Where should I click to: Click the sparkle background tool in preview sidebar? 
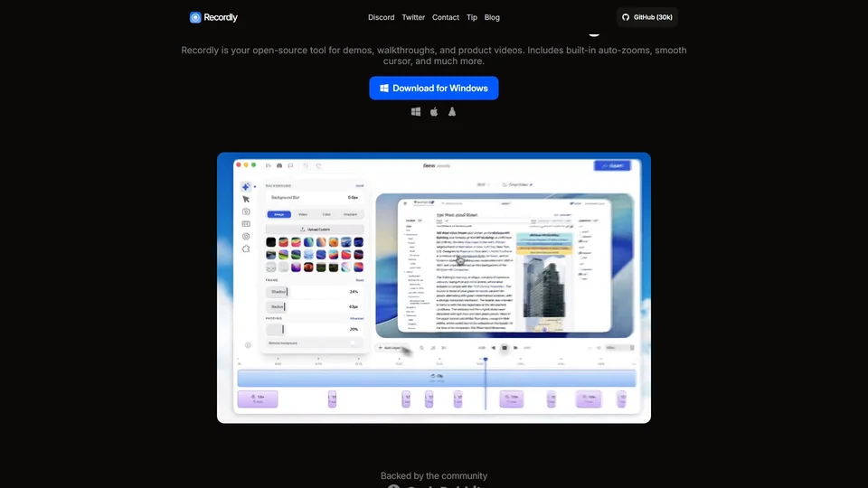coord(246,187)
